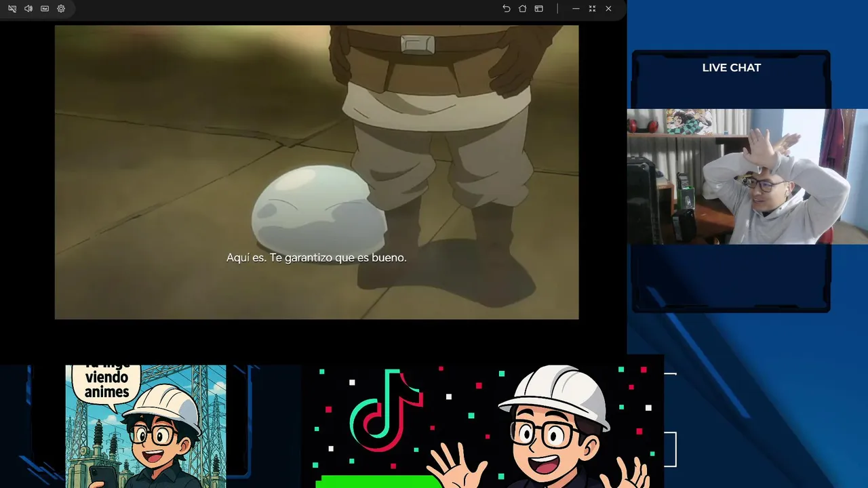Click the home icon in the title bar
Viewport: 868px width, 488px height.
point(522,9)
